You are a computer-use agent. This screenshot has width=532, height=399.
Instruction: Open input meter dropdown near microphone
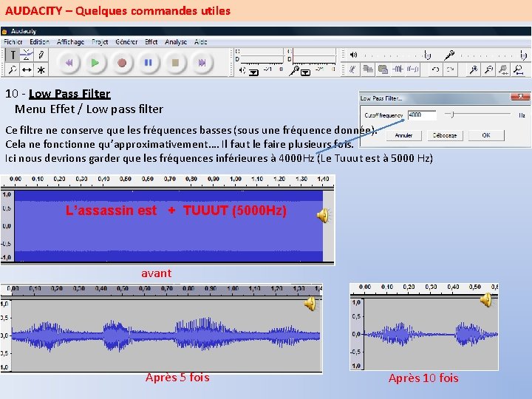click(x=305, y=72)
